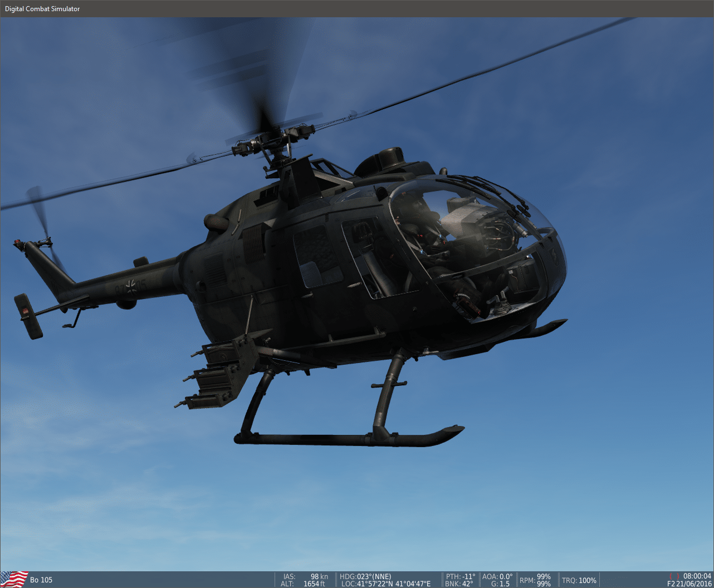Click the RPM percentage readout
The width and height of the screenshot is (714, 588).
pyautogui.click(x=535, y=580)
